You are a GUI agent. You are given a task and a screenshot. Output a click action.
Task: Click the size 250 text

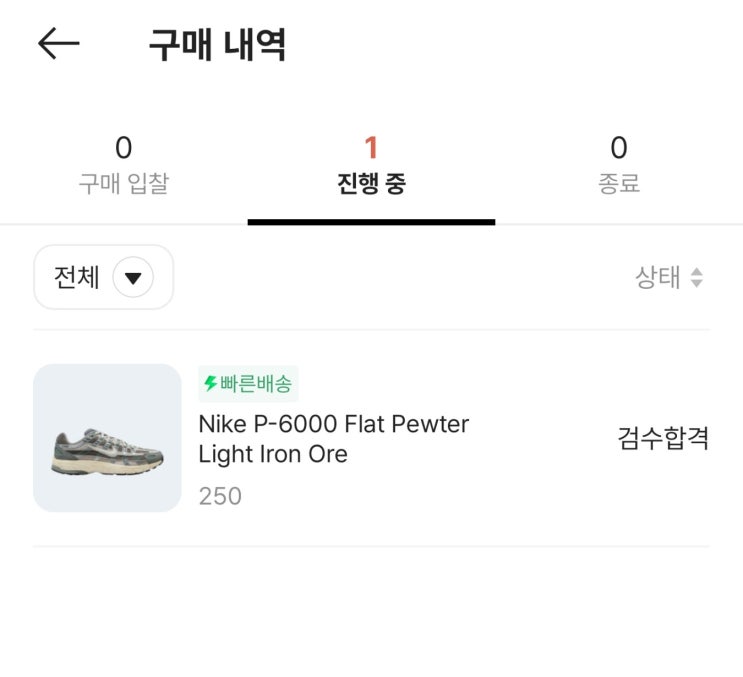point(220,496)
